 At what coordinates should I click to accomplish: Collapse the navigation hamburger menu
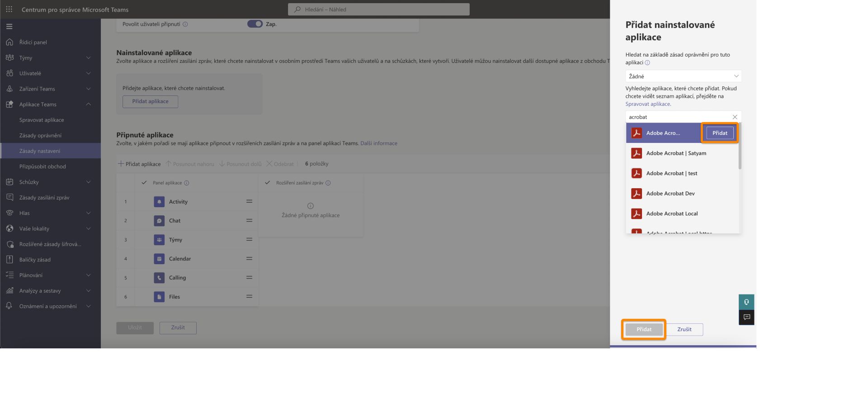coord(9,26)
